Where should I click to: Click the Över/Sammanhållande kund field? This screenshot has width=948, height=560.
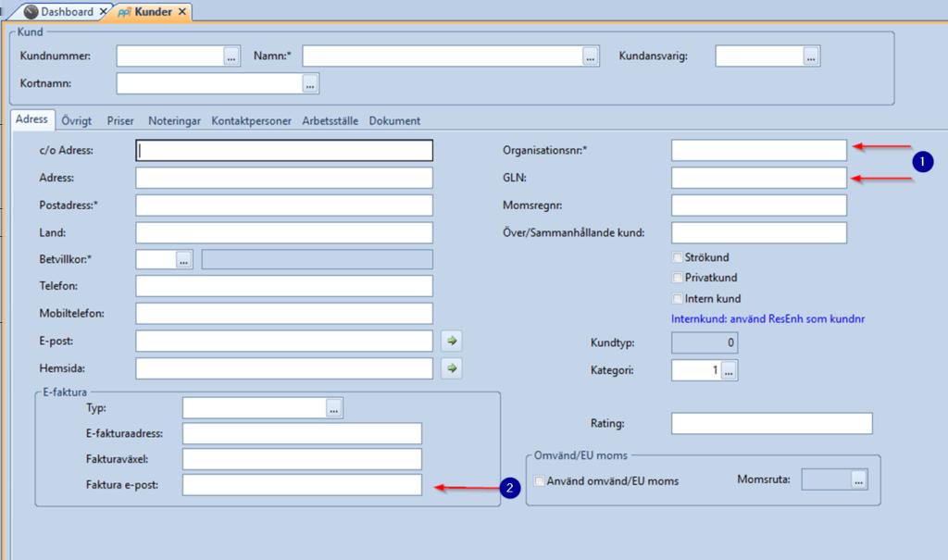[x=759, y=233]
